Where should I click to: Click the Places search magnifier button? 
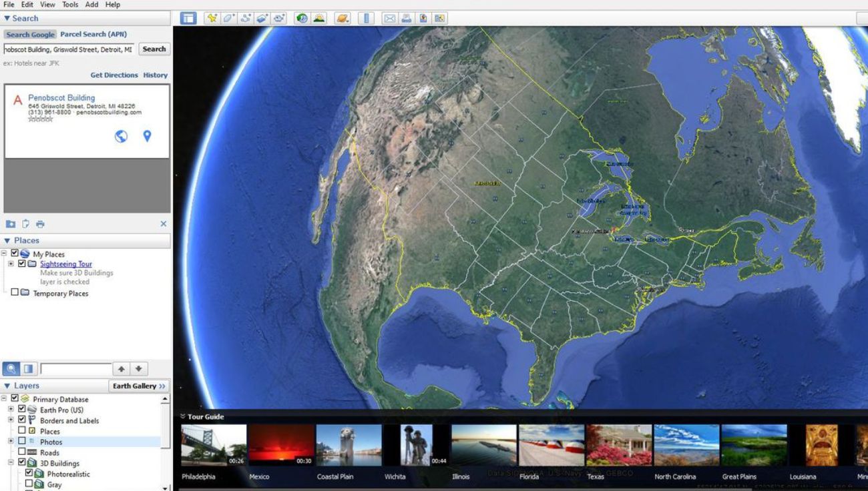[11, 368]
